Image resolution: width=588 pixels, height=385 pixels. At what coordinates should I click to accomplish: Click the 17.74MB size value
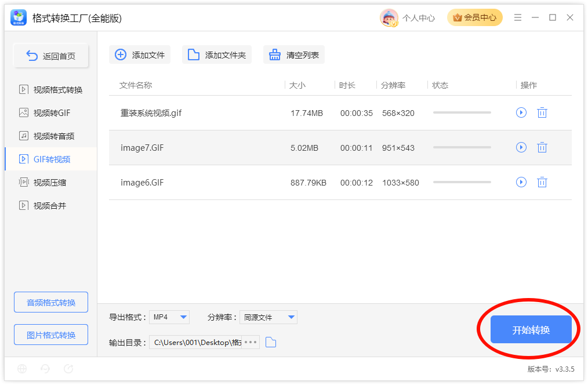[x=306, y=113]
